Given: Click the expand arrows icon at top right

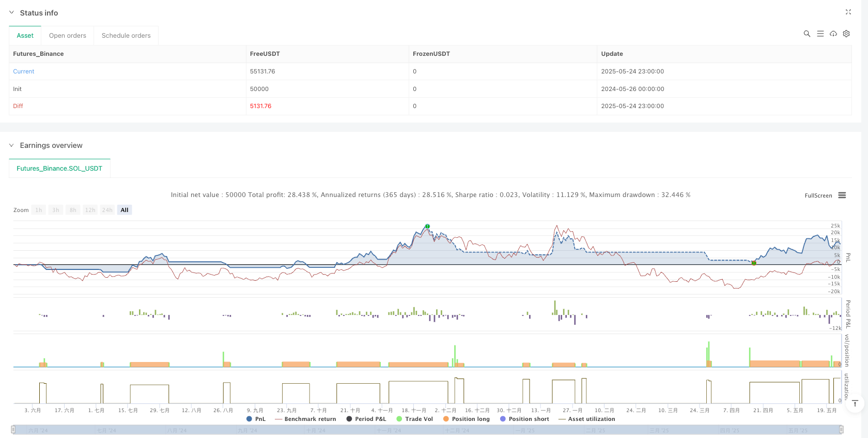Looking at the screenshot, I should pos(848,12).
